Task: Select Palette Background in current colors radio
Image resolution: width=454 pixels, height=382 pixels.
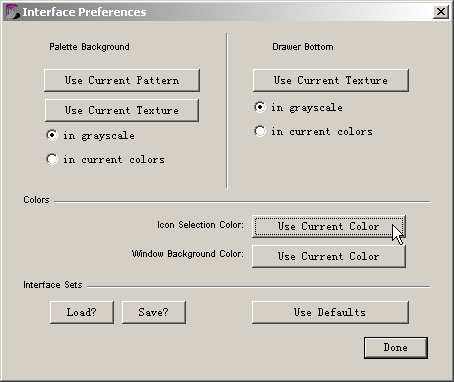Action: click(52, 159)
